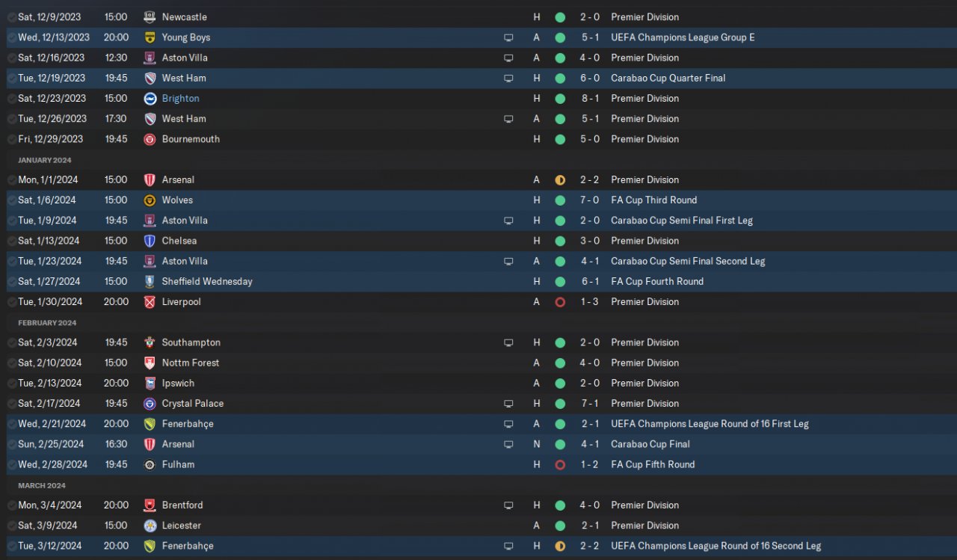Toggle the checkmark beside the 1/13/2024 Chelsea match
957x560 pixels.
point(12,241)
